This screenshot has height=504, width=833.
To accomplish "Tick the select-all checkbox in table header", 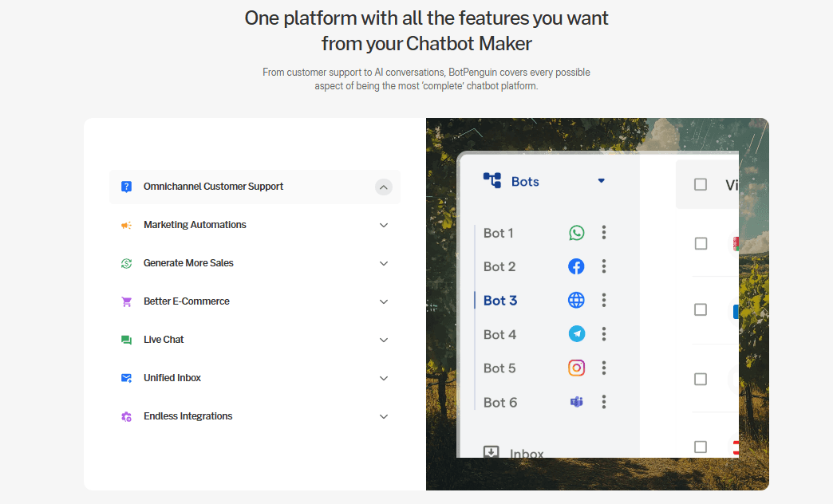I will pos(701,184).
